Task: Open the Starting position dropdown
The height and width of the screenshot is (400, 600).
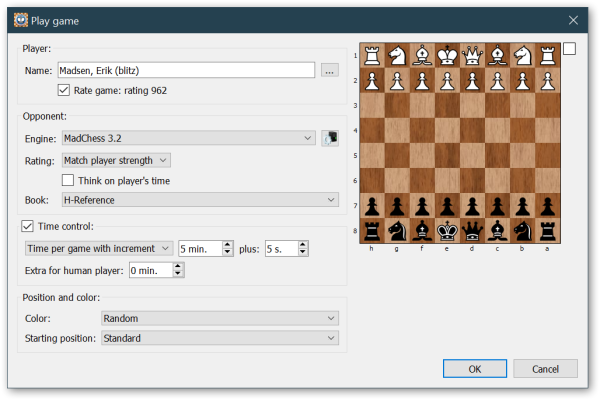Action: (220, 338)
